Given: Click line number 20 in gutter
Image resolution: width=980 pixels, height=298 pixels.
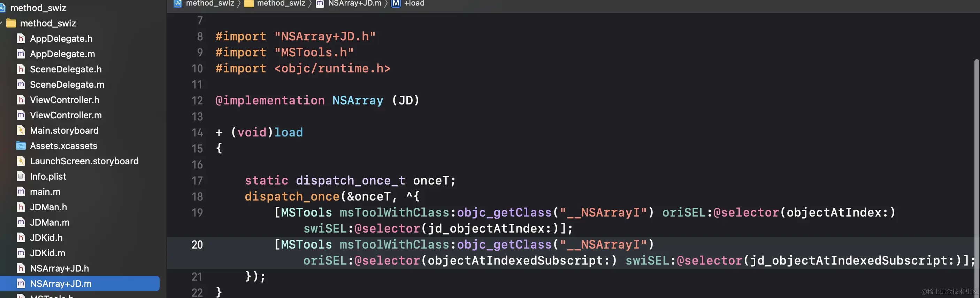Looking at the screenshot, I should point(197,244).
